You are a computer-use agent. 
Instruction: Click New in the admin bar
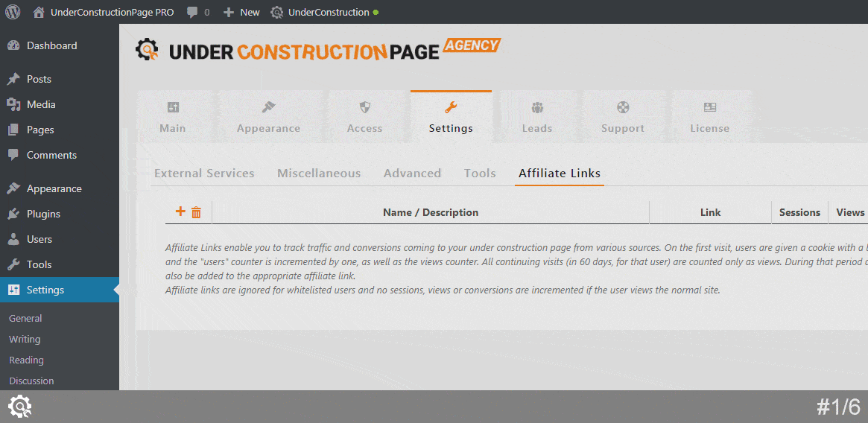click(x=242, y=12)
